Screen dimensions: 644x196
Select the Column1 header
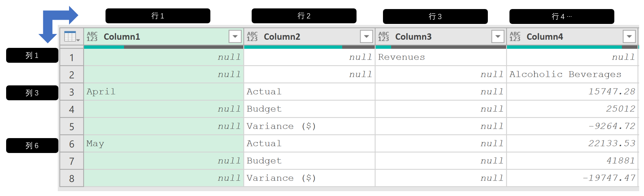[164, 37]
